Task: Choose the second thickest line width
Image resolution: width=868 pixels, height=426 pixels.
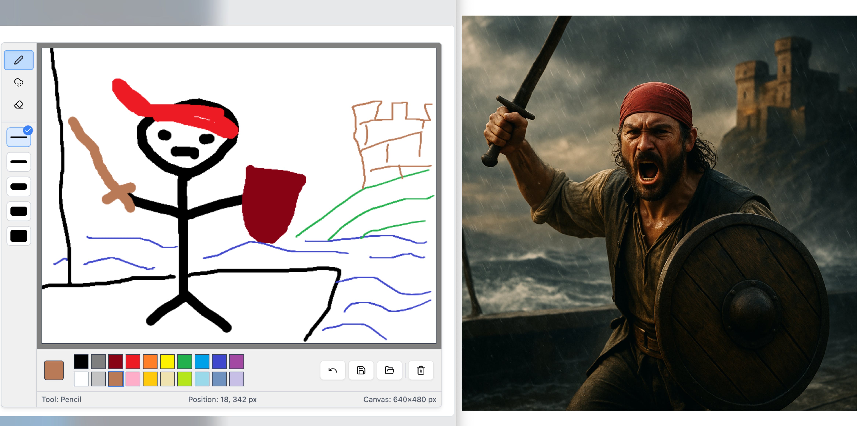Action: (19, 211)
